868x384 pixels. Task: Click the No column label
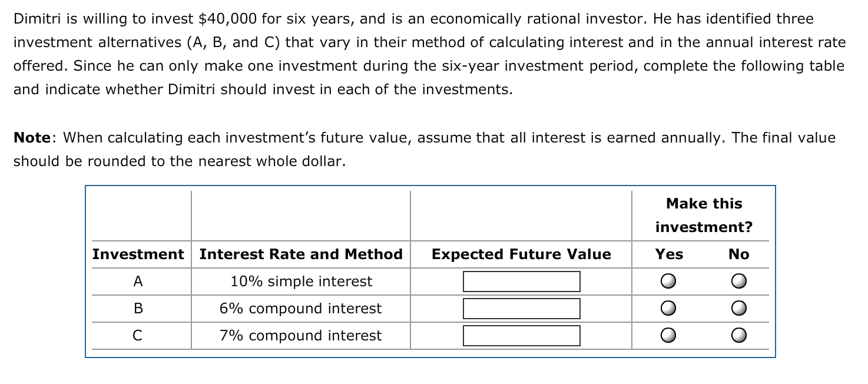738,254
